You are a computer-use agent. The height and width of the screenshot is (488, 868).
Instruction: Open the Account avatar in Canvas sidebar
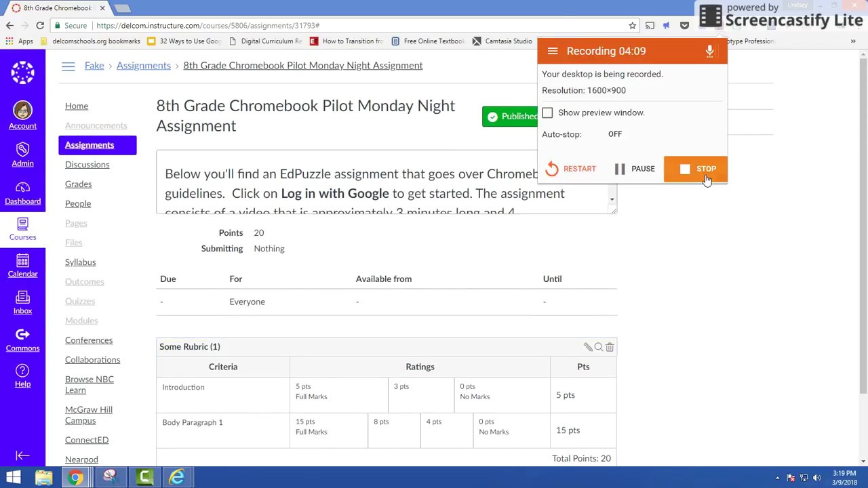click(x=22, y=115)
